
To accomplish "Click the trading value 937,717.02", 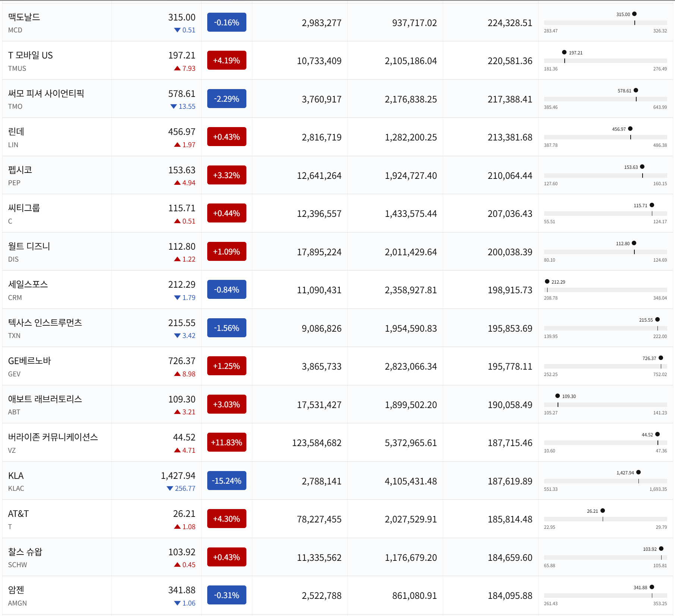I will pos(414,23).
